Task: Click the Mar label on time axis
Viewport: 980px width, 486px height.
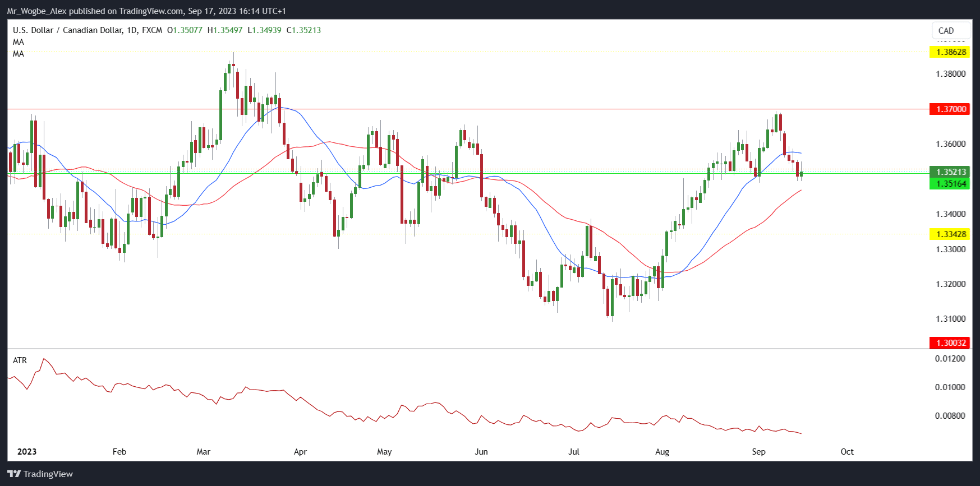Action: [204, 452]
